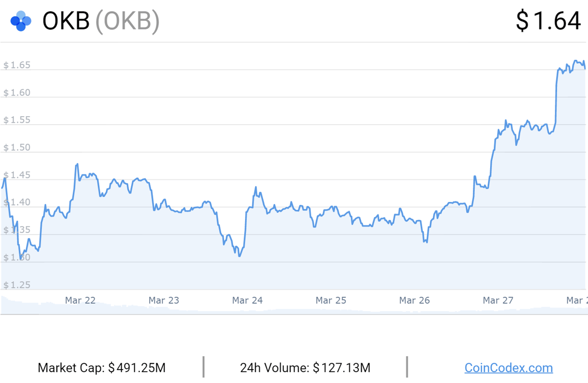Click the $1.65 price axis label

click(x=17, y=65)
